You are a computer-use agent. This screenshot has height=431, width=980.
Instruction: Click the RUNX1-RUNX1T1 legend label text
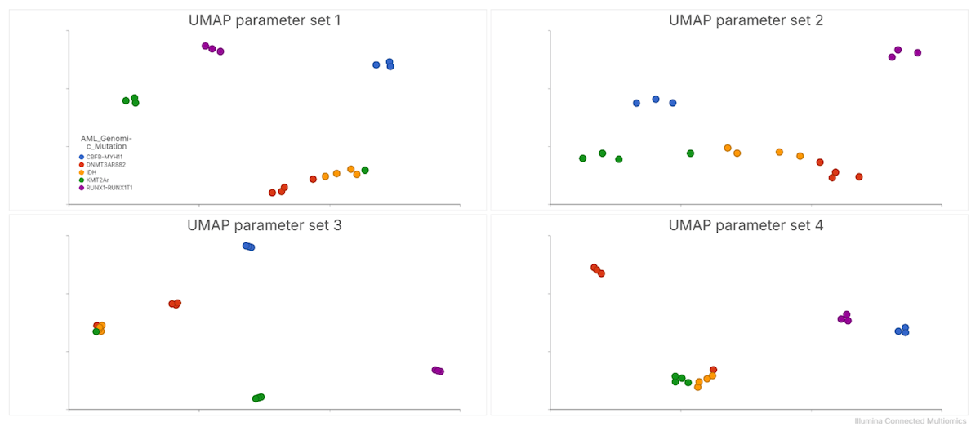click(x=109, y=188)
